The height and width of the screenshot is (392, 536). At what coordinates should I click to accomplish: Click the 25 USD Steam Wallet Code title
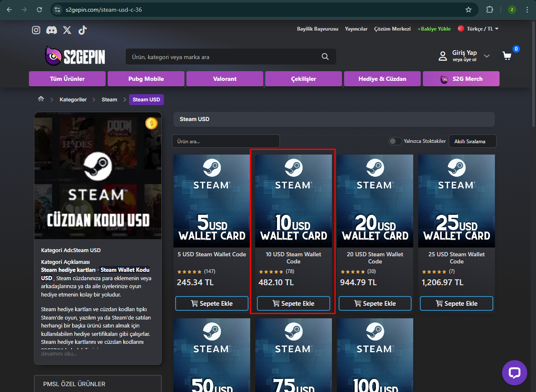click(456, 258)
